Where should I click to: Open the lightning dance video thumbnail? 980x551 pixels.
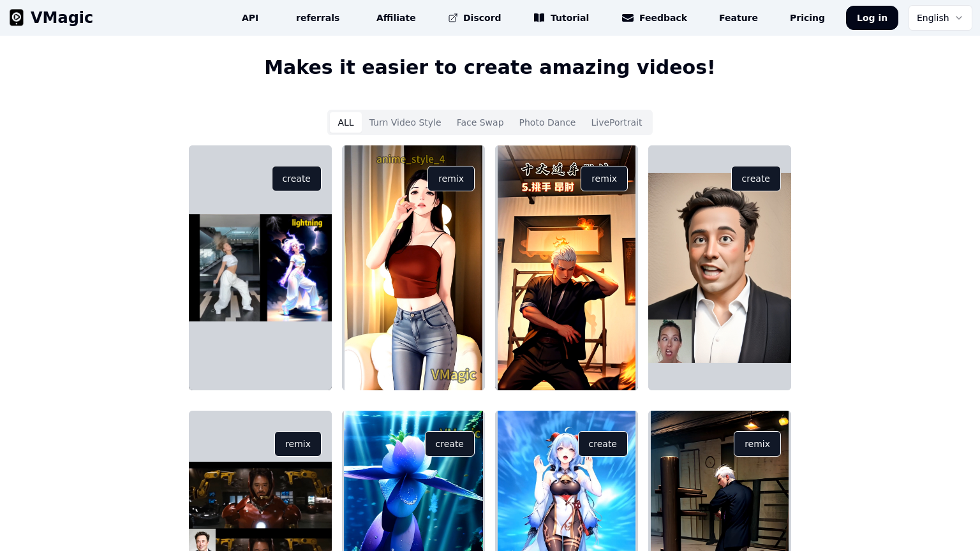[260, 268]
